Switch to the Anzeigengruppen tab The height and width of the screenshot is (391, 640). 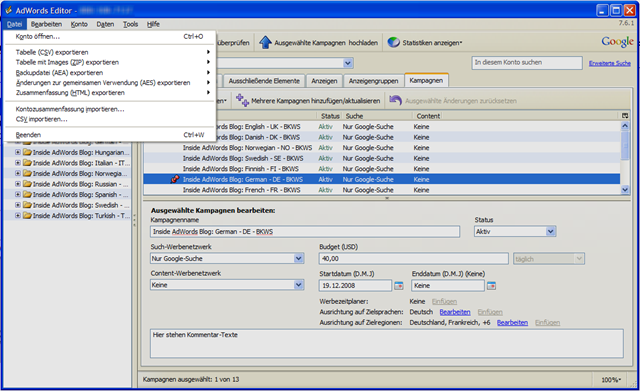[x=373, y=81]
